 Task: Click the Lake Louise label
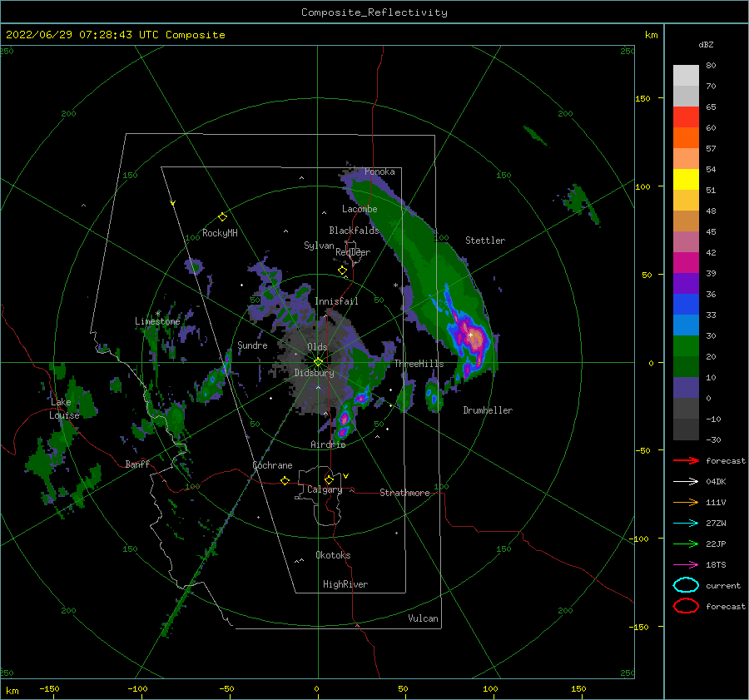pos(64,409)
